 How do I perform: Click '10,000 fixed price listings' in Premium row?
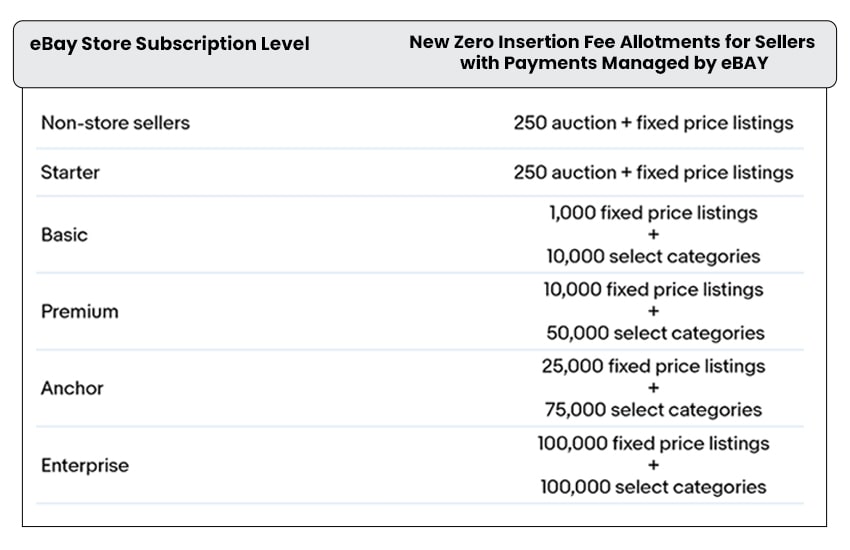point(653,289)
